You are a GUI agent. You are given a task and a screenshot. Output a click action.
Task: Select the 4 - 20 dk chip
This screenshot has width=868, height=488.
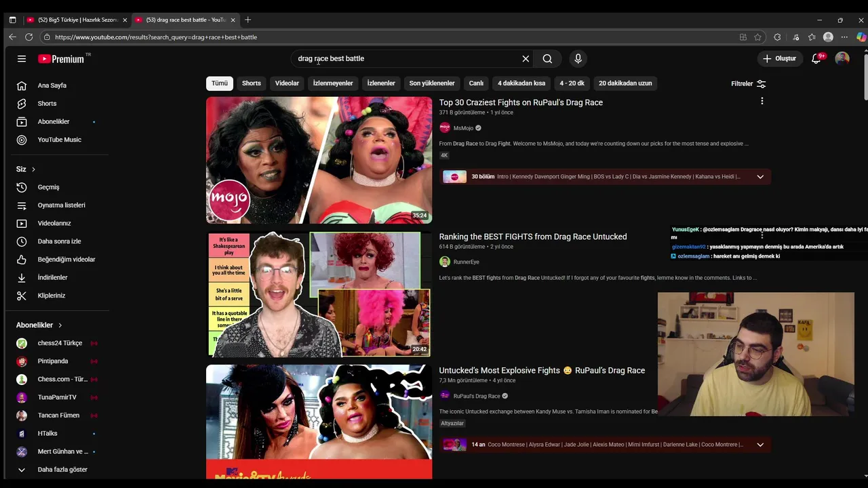tap(572, 83)
